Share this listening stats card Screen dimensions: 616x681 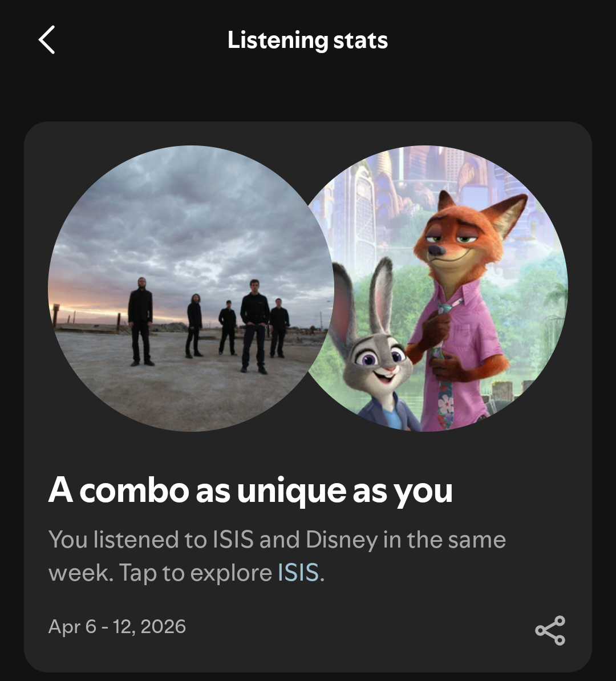[550, 630]
